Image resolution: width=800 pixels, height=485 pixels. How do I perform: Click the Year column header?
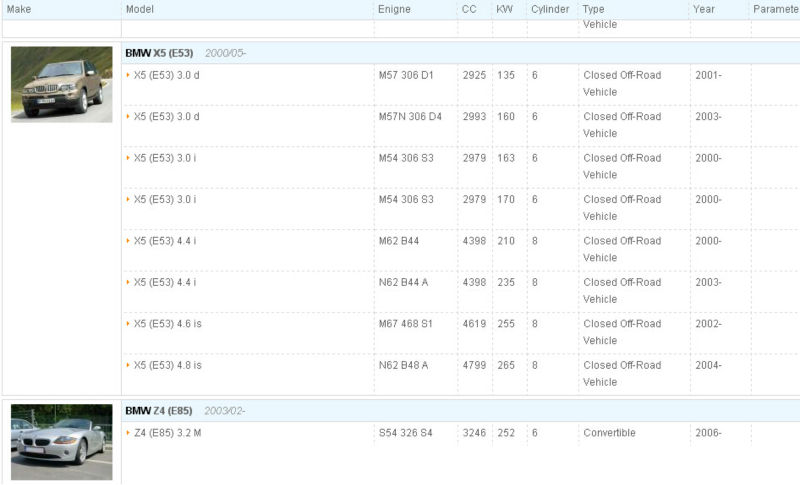coord(704,9)
